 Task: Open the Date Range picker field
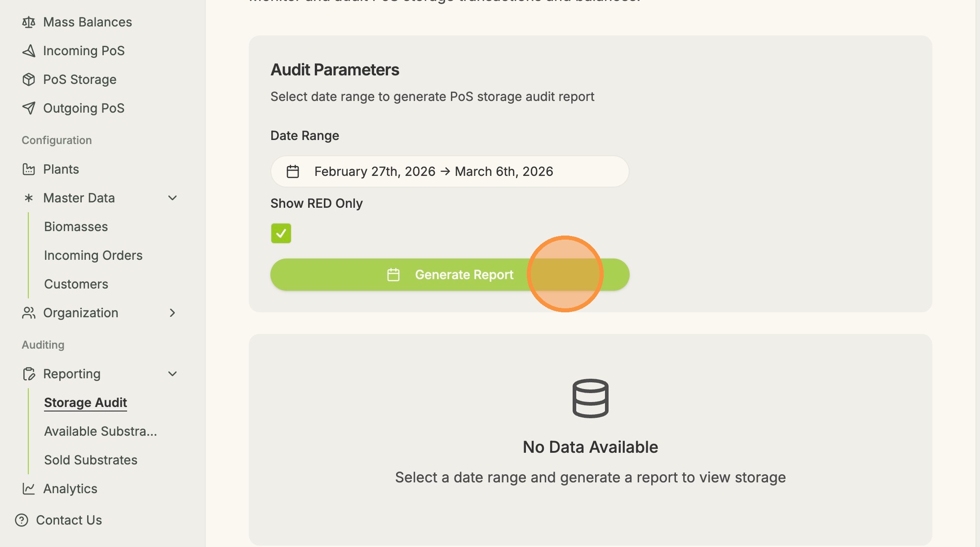pyautogui.click(x=449, y=171)
